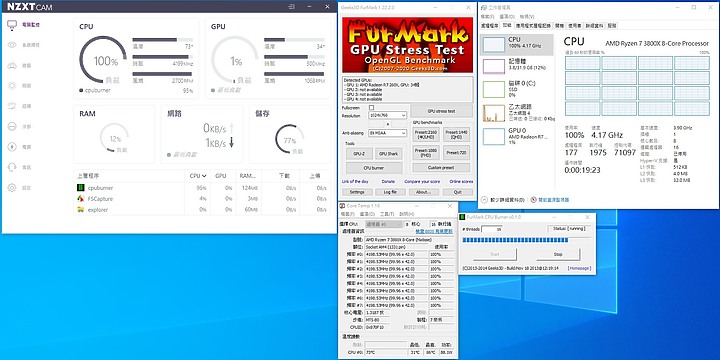Click the About... button in FurMark

click(x=423, y=192)
